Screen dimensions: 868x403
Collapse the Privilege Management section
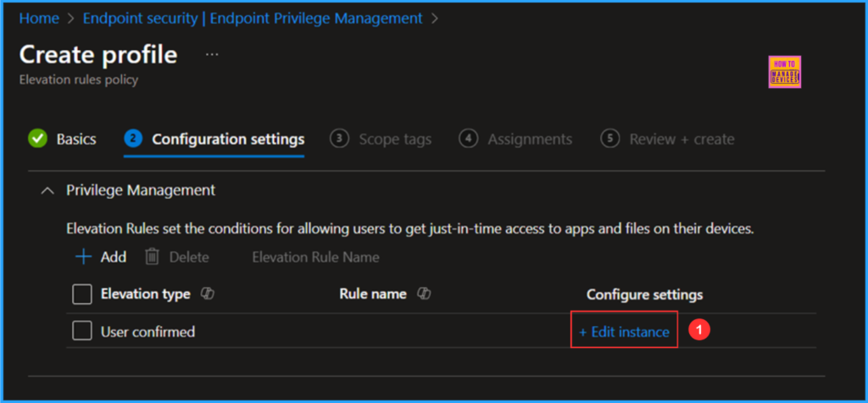pyautogui.click(x=48, y=190)
